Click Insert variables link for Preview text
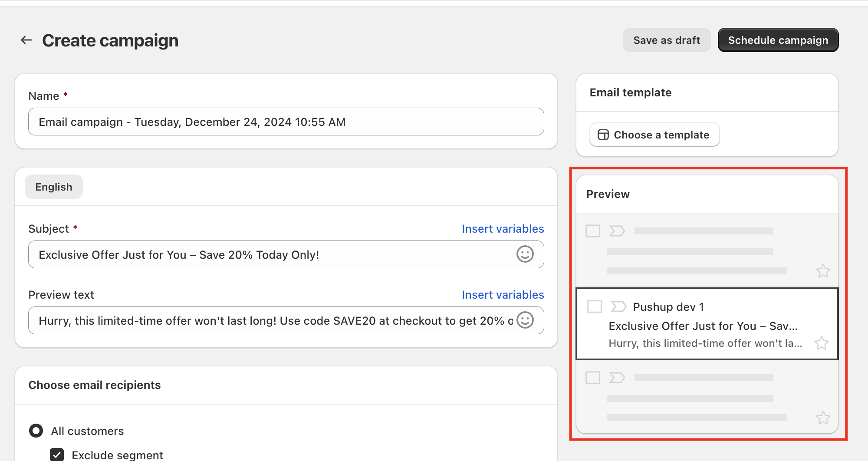 [x=503, y=295]
